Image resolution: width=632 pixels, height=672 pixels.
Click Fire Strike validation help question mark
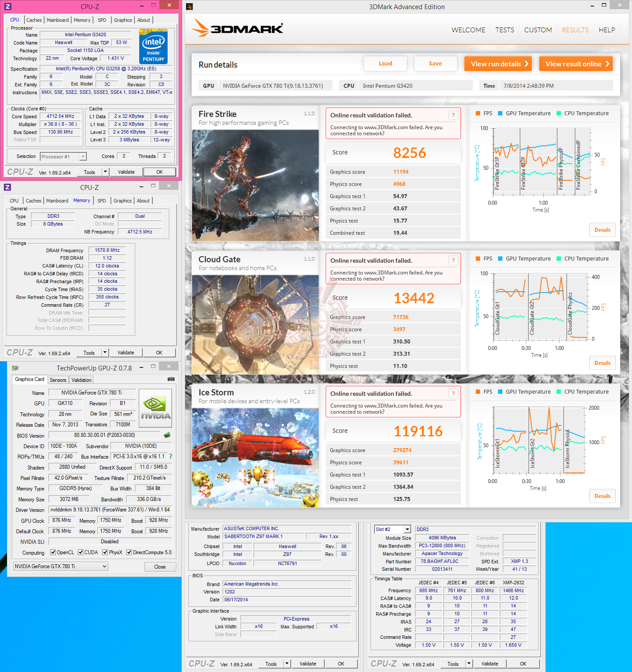(453, 115)
